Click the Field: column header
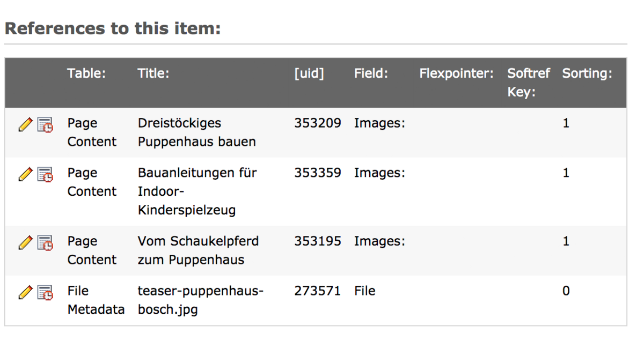This screenshot has height=347, width=644. coord(371,73)
